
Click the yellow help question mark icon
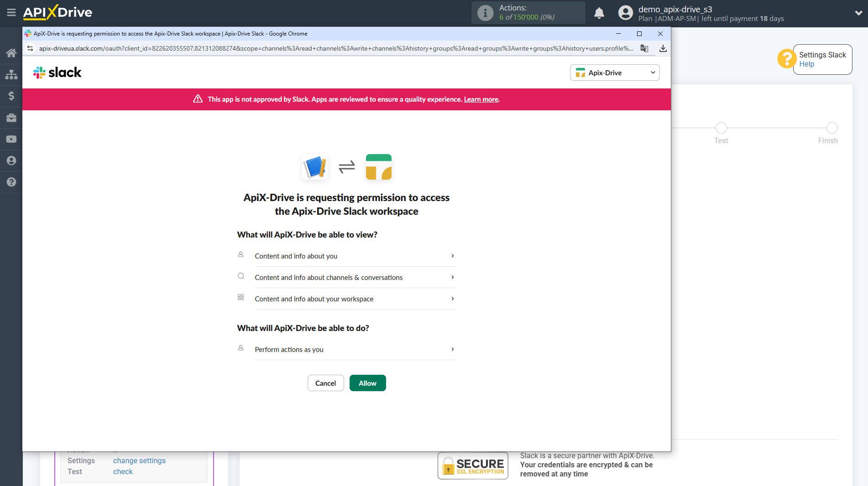coord(787,59)
